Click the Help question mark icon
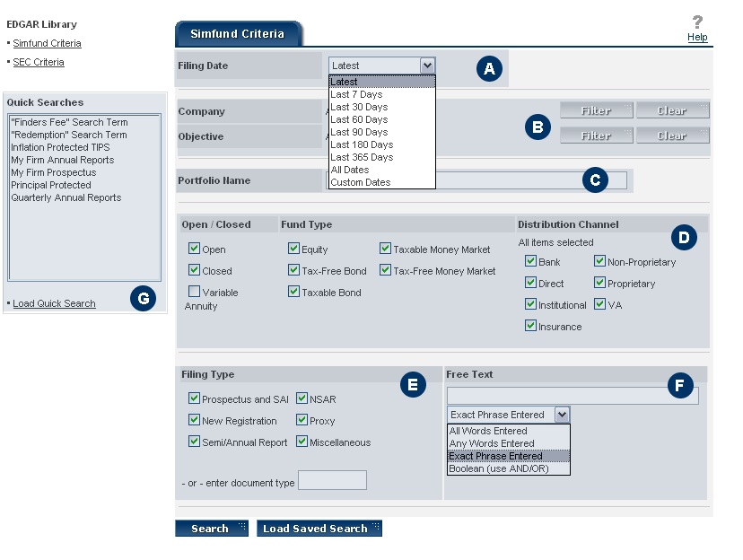The image size is (743, 560). (x=697, y=22)
